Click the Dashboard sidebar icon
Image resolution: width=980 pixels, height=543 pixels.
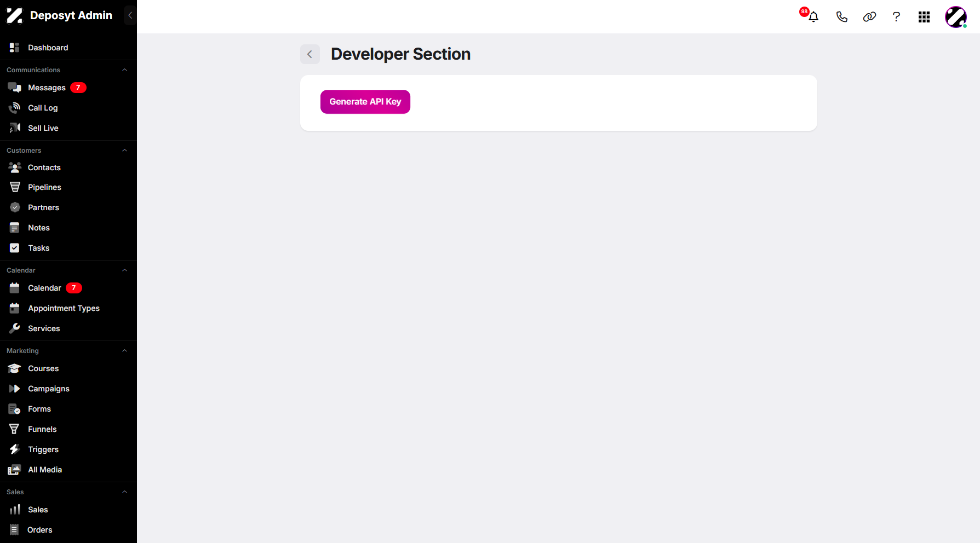15,48
